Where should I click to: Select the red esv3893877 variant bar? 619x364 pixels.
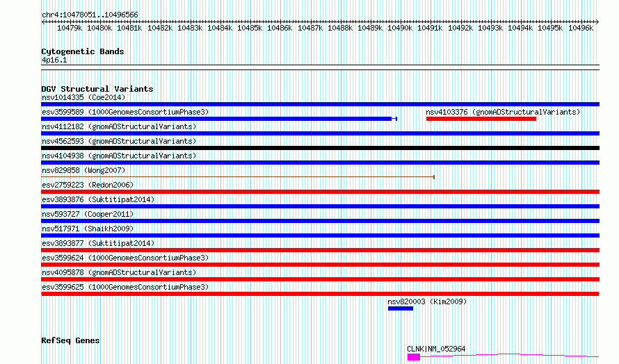[320, 250]
